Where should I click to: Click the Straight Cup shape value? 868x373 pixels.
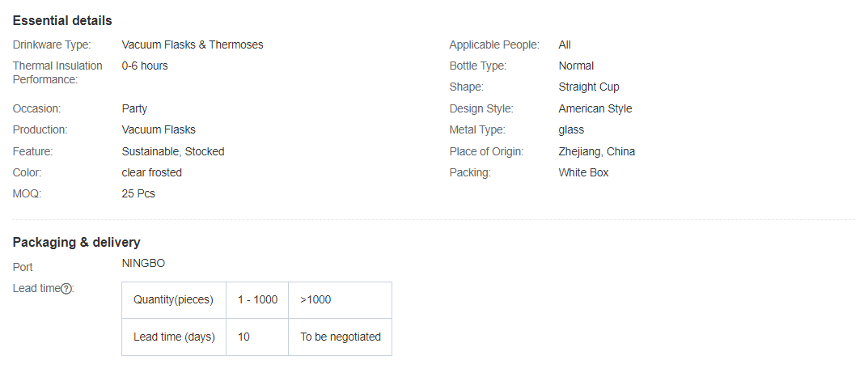coord(588,87)
